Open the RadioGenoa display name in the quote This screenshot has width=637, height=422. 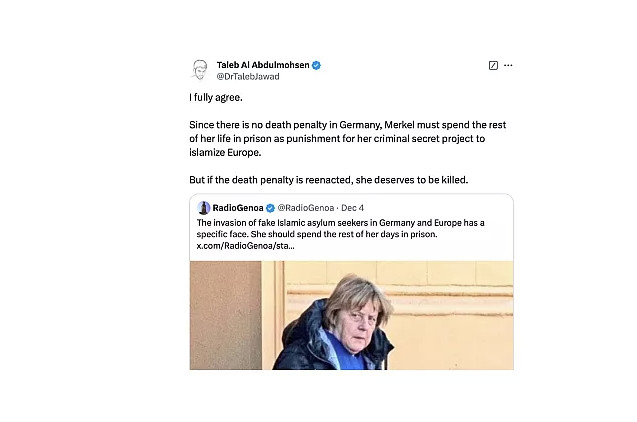[x=237, y=208]
